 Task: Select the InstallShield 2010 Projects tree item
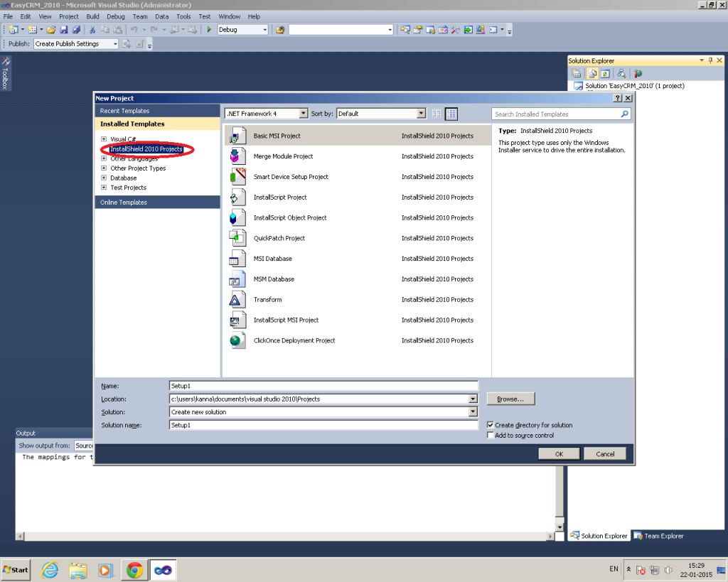click(146, 149)
